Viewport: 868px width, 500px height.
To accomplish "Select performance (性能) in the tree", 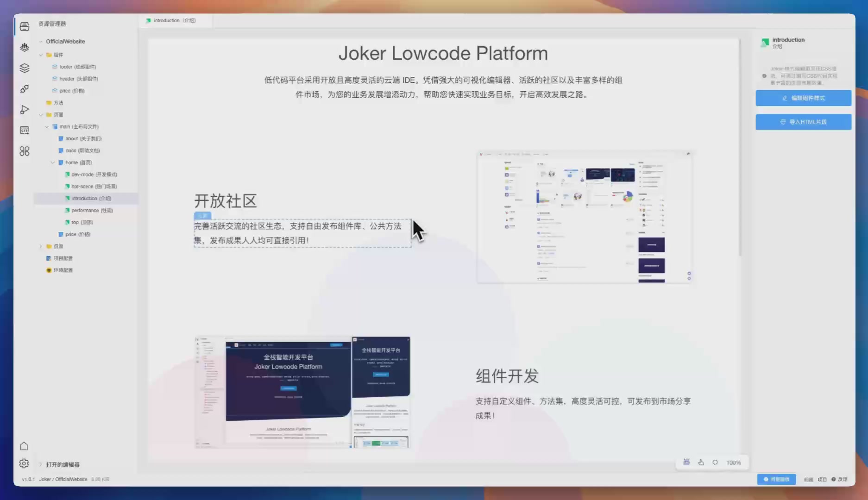I will 92,210.
